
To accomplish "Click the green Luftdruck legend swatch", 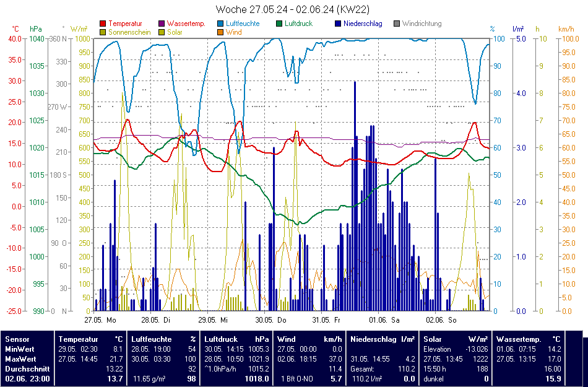I will [279, 24].
